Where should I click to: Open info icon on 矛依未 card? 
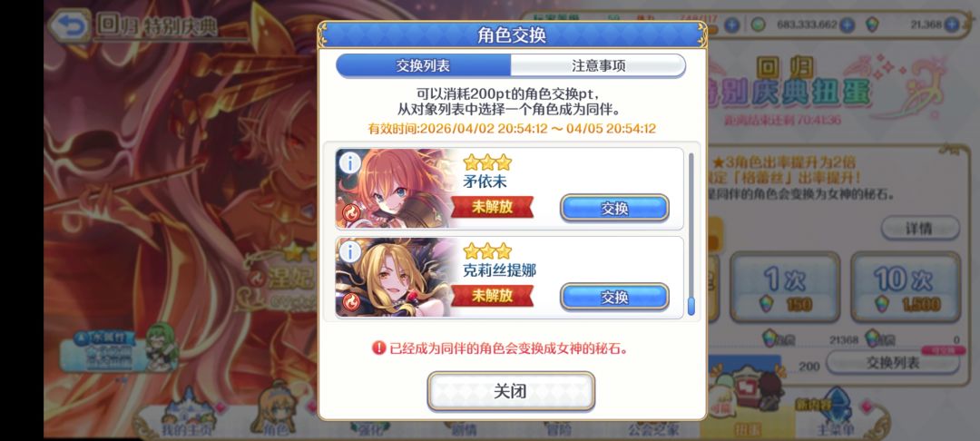click(x=349, y=163)
